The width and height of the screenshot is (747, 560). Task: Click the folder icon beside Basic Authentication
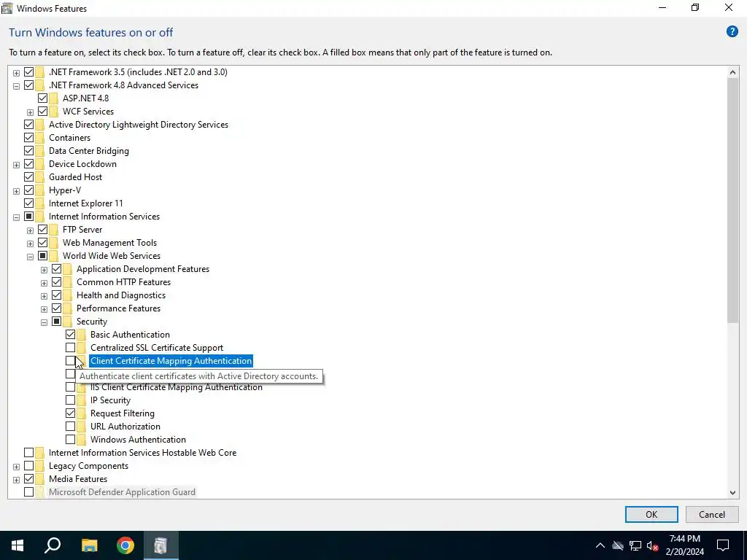pyautogui.click(x=82, y=334)
